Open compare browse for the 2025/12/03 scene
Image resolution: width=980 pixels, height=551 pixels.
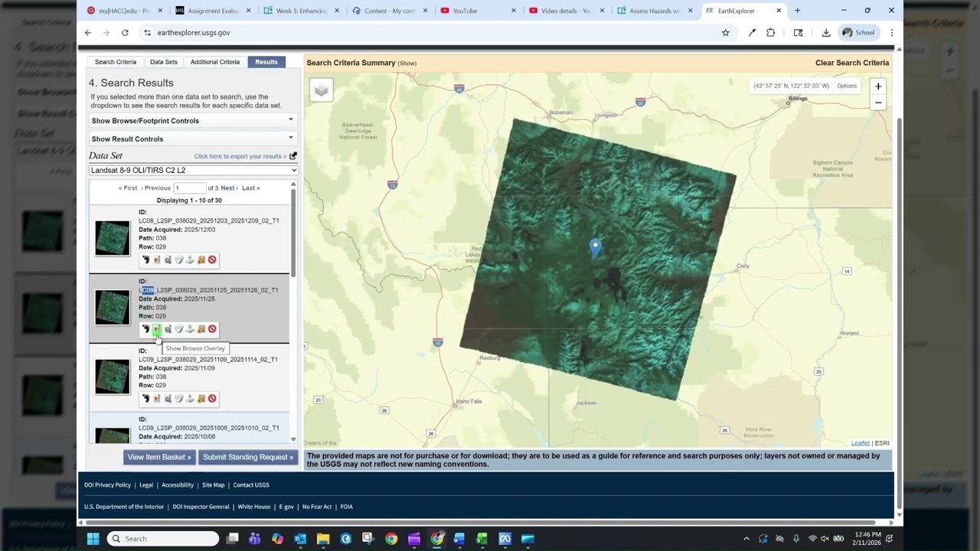point(168,260)
